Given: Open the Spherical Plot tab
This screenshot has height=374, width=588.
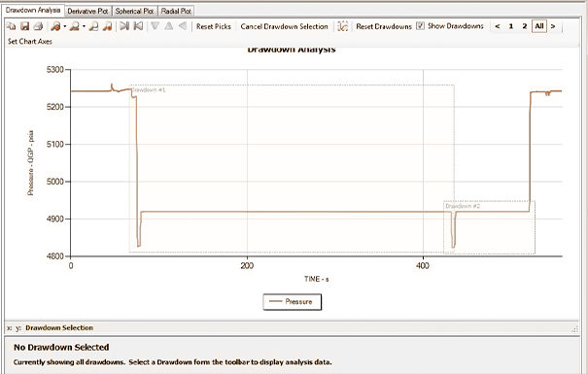Looking at the screenshot, I should coord(134,11).
